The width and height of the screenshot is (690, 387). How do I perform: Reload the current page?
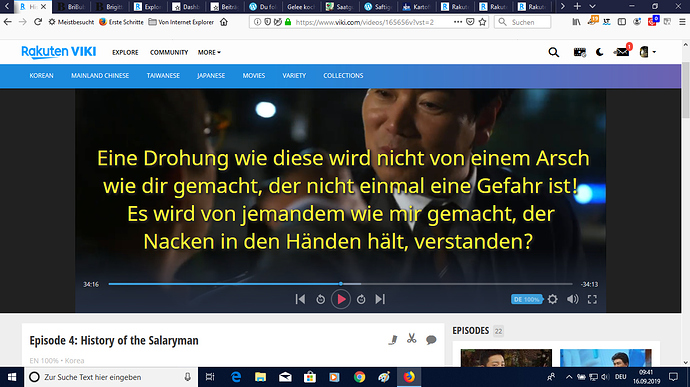click(38, 22)
